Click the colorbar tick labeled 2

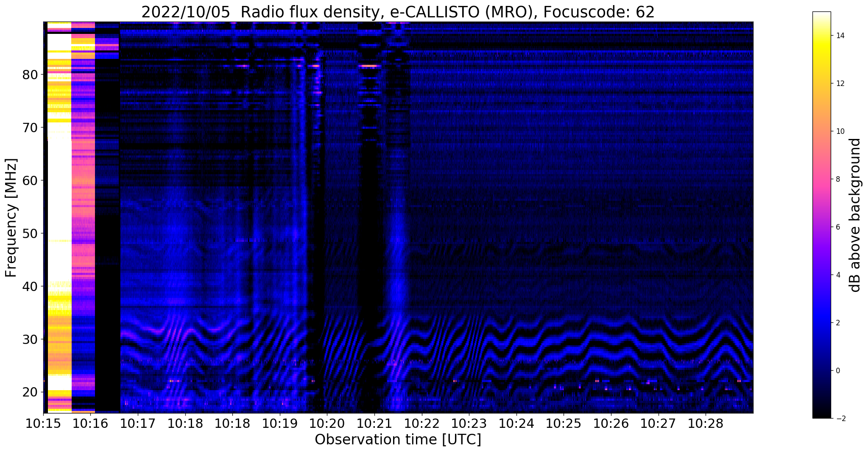[837, 323]
